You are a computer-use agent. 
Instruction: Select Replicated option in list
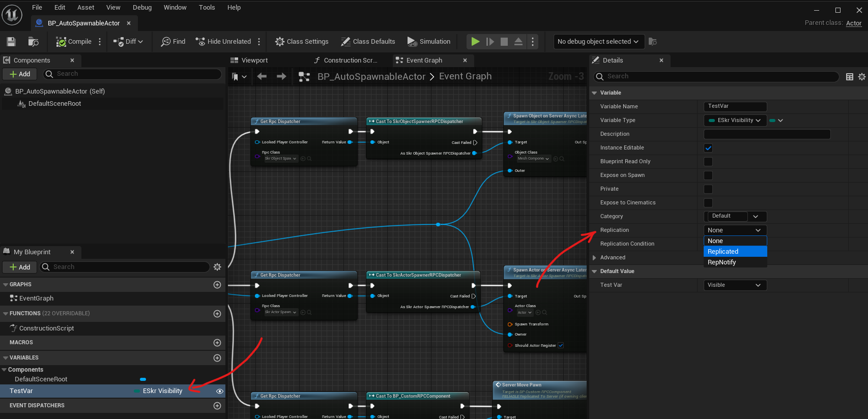735,252
